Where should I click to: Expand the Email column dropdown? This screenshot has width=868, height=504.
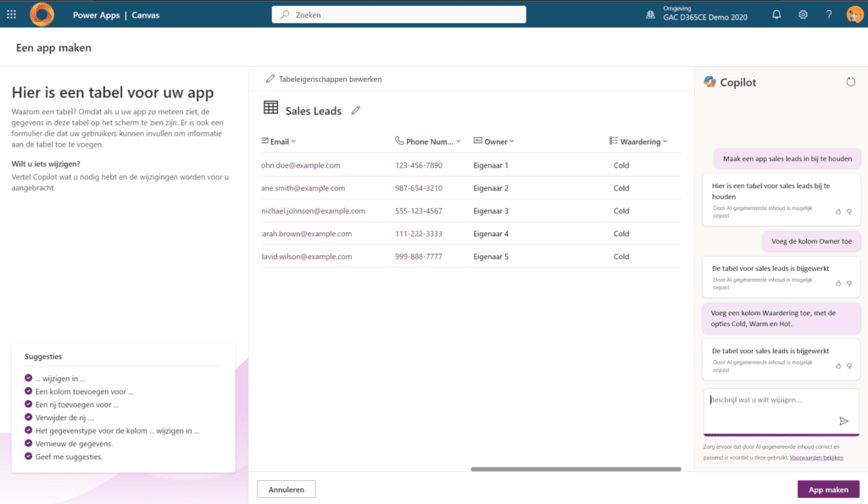coord(293,141)
